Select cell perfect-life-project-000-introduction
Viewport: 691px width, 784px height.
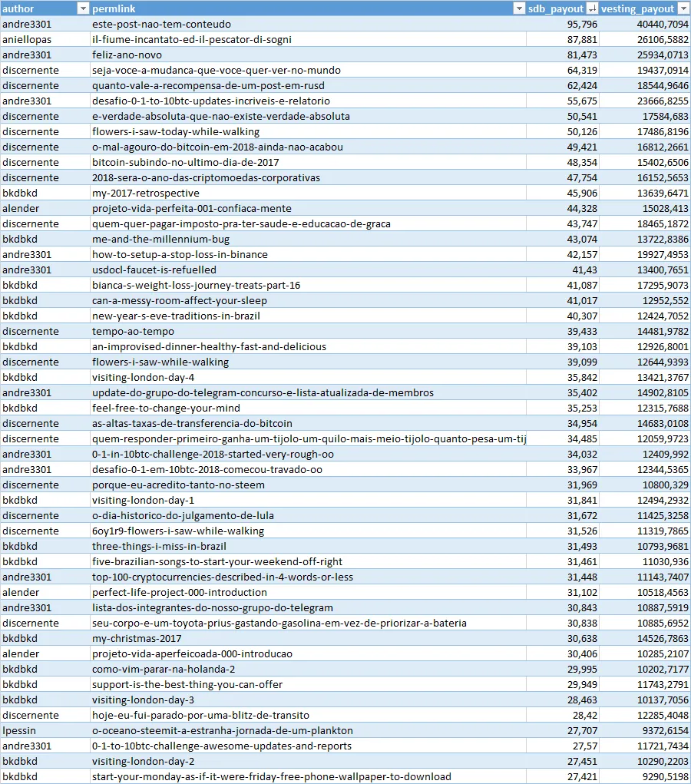[x=308, y=593]
